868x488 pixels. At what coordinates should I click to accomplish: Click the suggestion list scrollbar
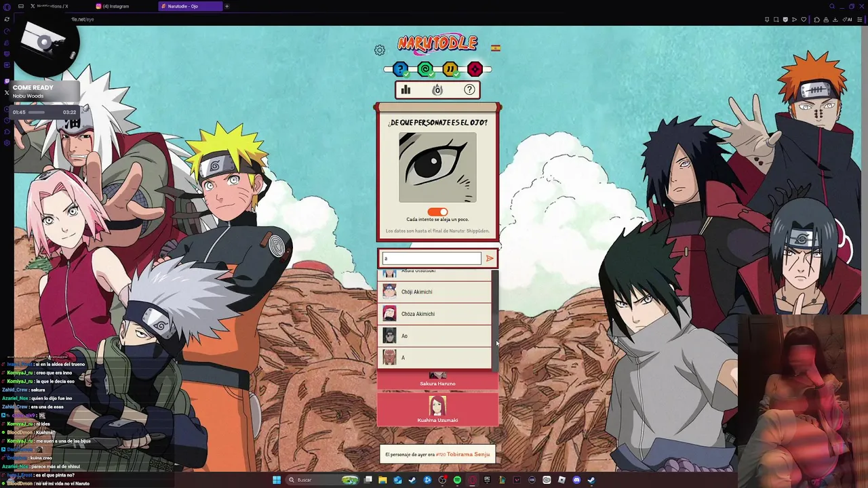495,320
